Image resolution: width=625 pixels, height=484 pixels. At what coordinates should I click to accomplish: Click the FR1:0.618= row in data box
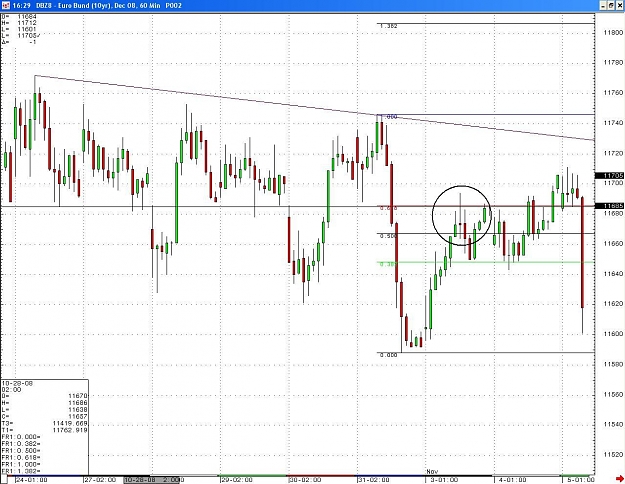click(21, 457)
